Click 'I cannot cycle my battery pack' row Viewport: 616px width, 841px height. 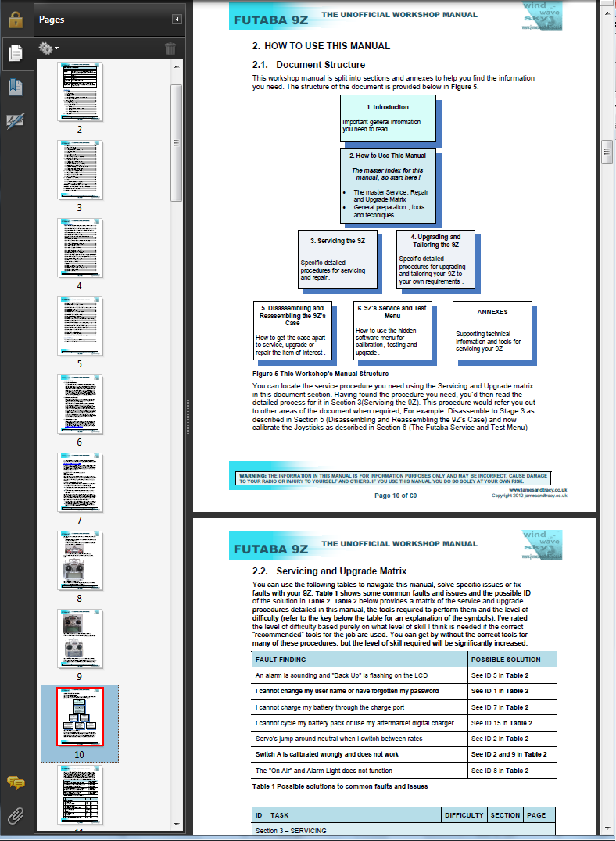click(360, 723)
